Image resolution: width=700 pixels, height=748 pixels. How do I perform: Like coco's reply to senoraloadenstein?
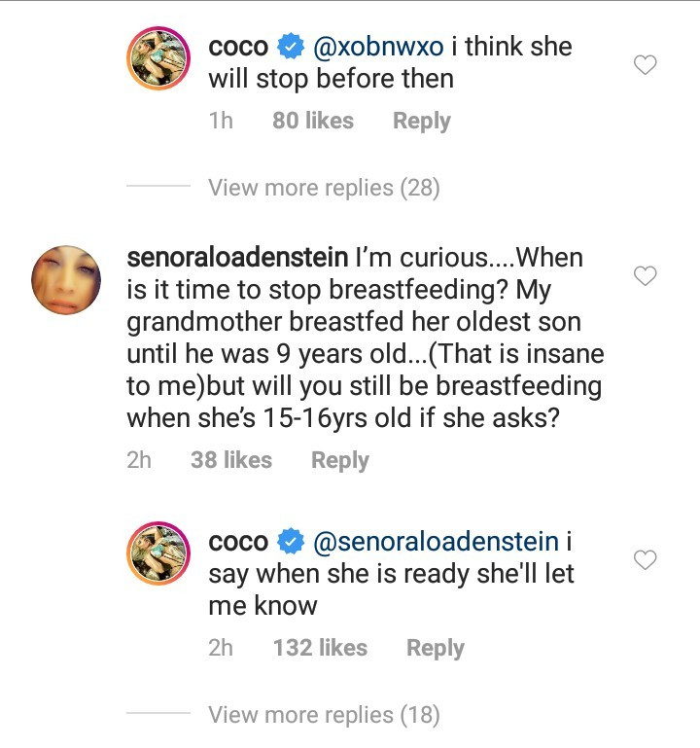tap(646, 559)
